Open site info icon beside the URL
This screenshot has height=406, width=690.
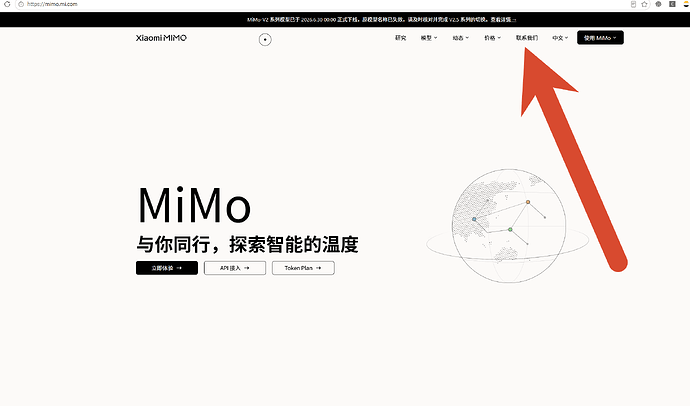point(21,4)
